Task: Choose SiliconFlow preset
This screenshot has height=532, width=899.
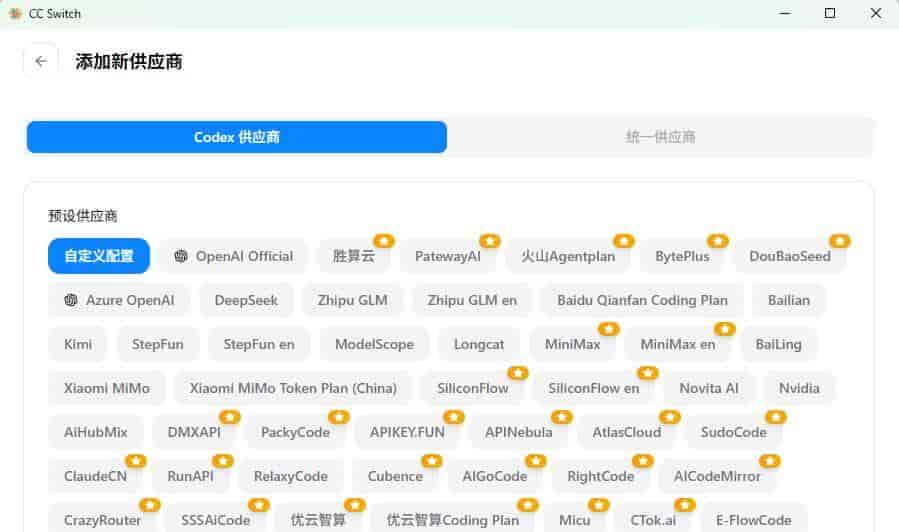Action: point(472,388)
